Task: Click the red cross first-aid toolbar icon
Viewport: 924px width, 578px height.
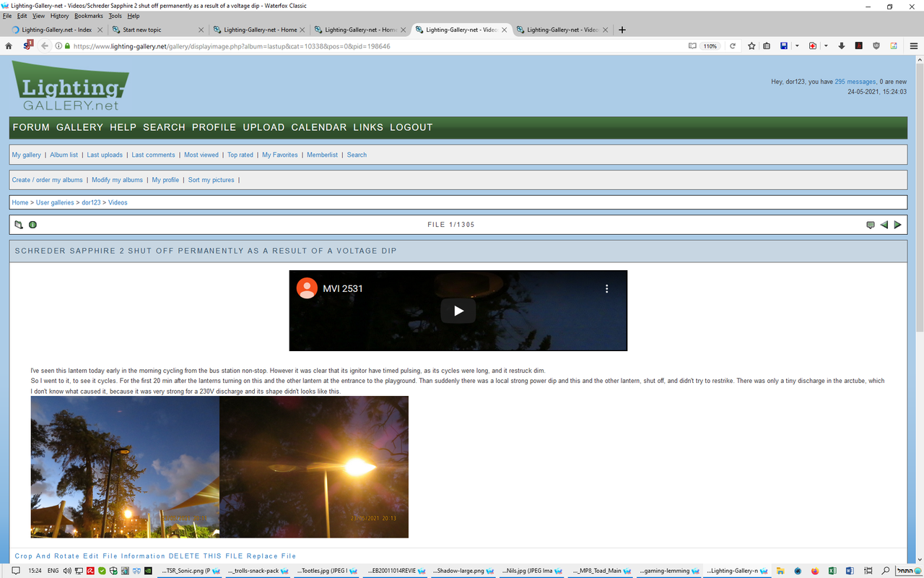Action: coord(813,46)
